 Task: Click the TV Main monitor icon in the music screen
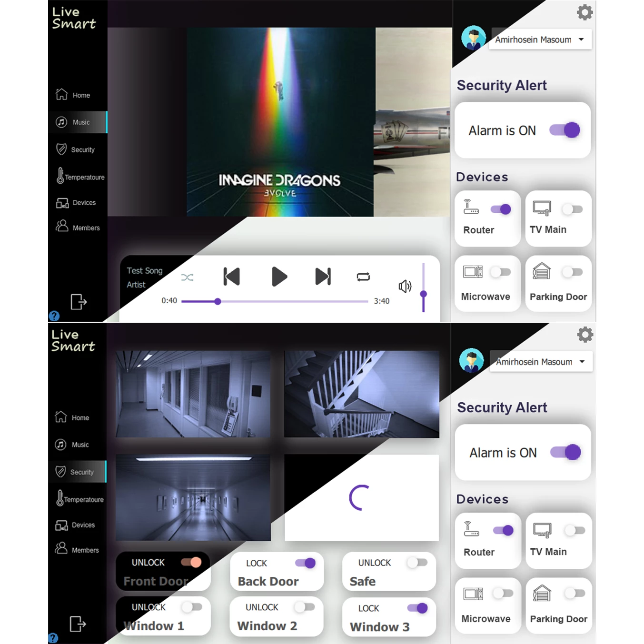coord(542,208)
